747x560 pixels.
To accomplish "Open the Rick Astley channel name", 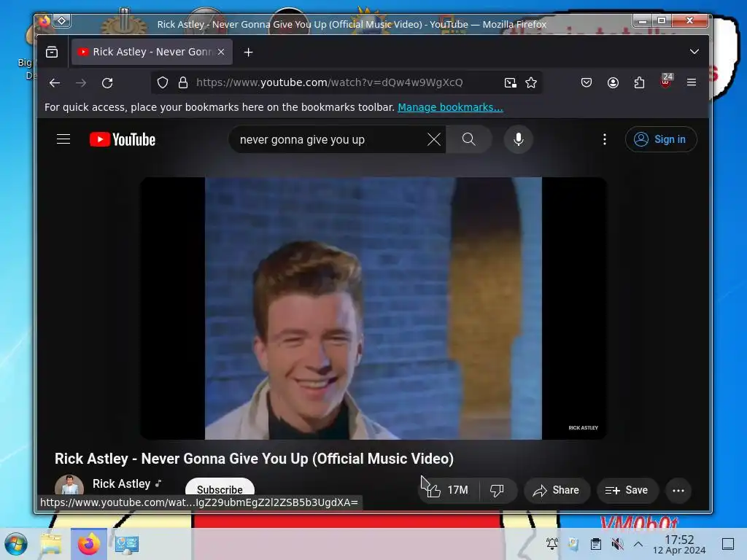I will (122, 484).
